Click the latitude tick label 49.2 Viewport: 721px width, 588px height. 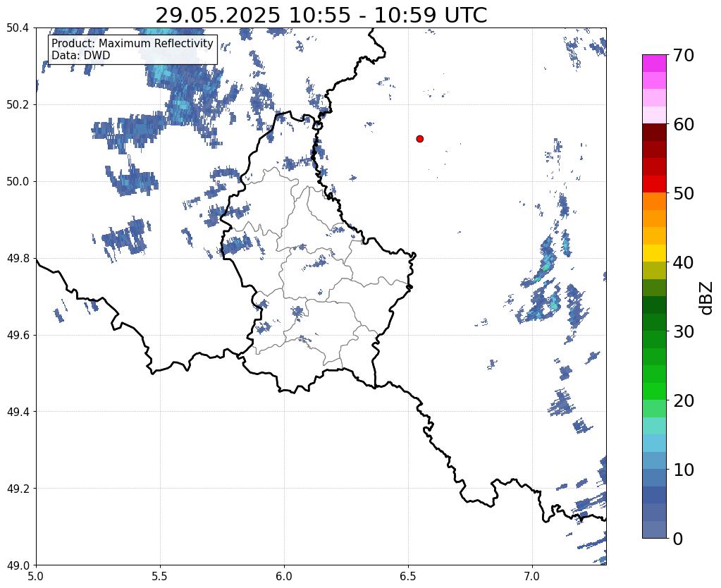point(18,489)
